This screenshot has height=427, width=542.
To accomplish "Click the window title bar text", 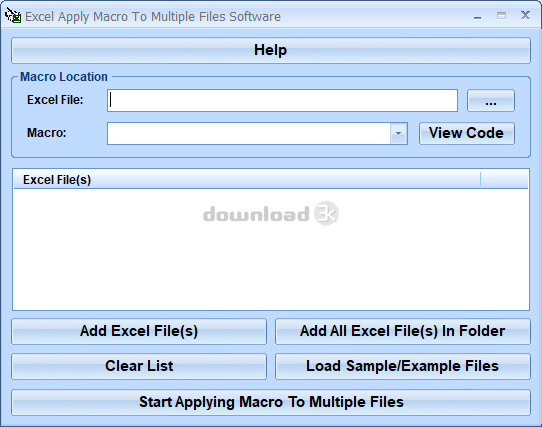I will 153,17.
